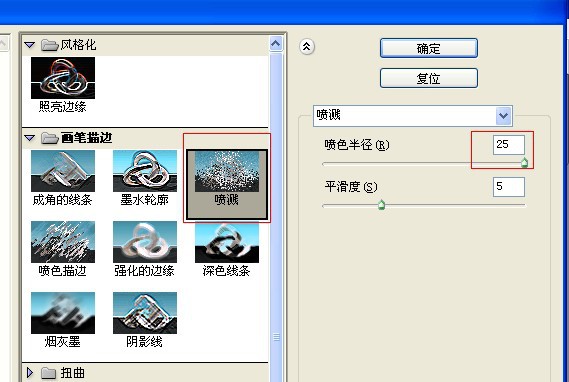Select the 强化的边缘 filter thumbnail
569x382 pixels.
[x=145, y=242]
